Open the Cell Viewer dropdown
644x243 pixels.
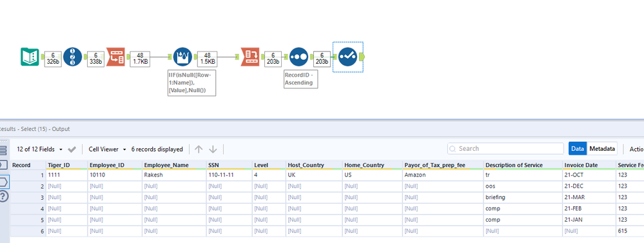(x=107, y=150)
